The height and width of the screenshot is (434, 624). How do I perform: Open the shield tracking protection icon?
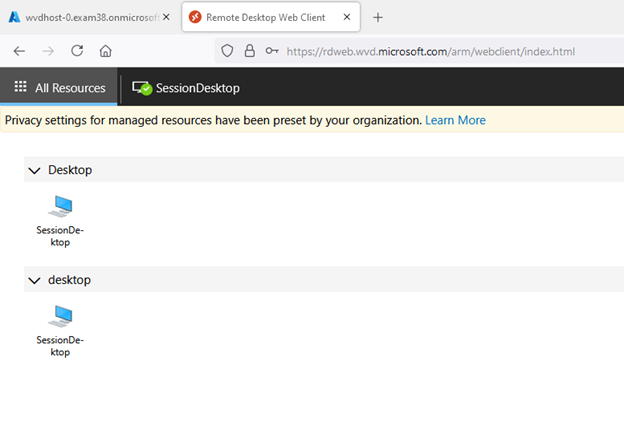point(227,51)
